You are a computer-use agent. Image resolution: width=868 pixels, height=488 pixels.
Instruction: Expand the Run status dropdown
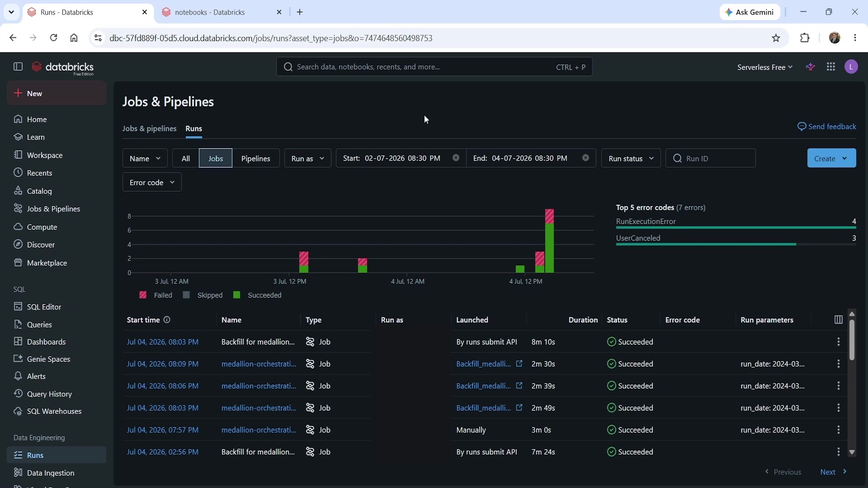tap(631, 158)
